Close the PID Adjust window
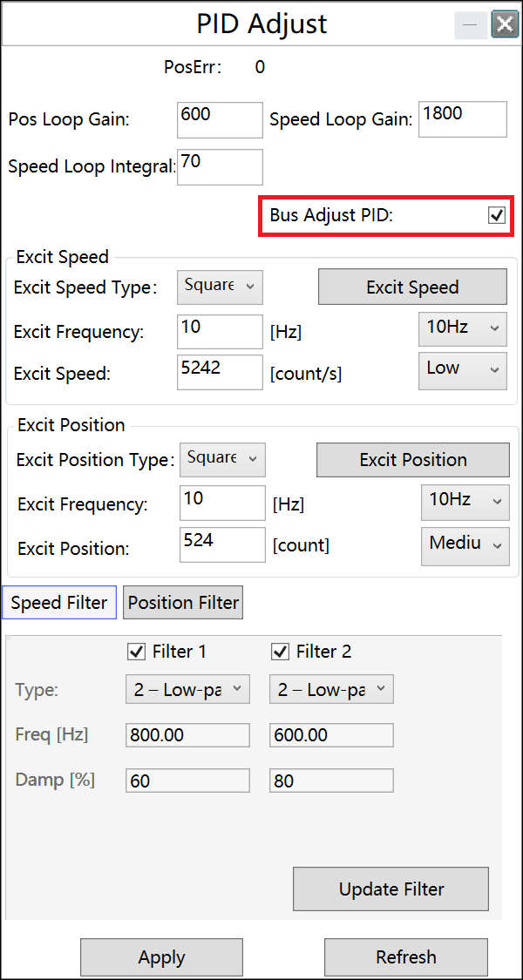The image size is (523, 980). click(504, 24)
